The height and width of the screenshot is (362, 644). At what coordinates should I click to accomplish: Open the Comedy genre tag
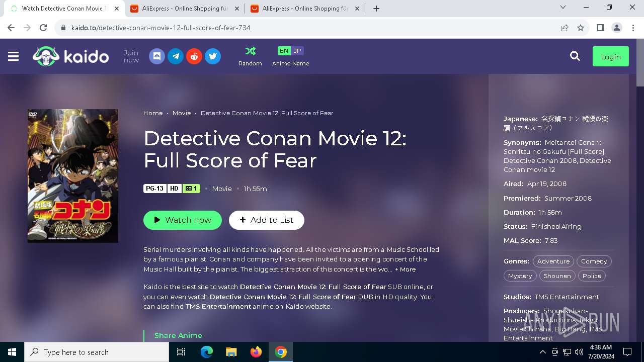[x=594, y=261]
